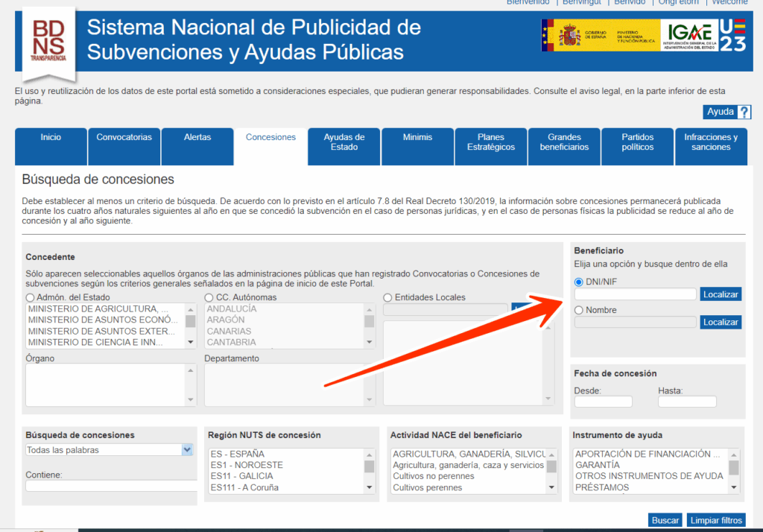Open Infracciones y sanciones tab
Image resolution: width=763 pixels, height=532 pixels.
pos(711,147)
